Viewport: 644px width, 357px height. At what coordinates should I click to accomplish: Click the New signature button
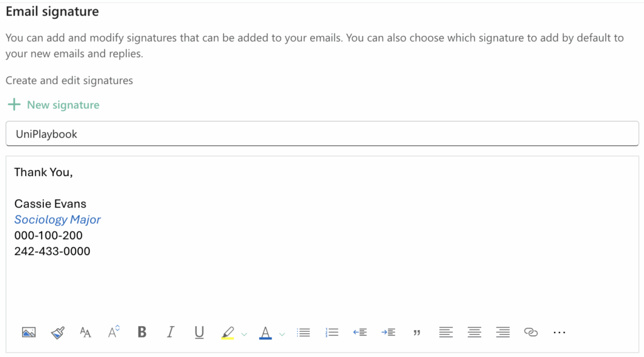tap(53, 105)
